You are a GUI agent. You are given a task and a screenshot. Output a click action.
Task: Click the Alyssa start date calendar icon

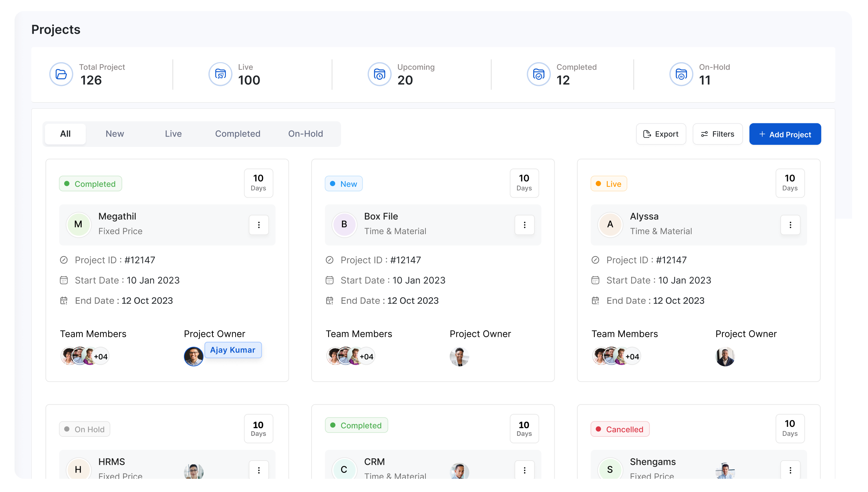595,280
